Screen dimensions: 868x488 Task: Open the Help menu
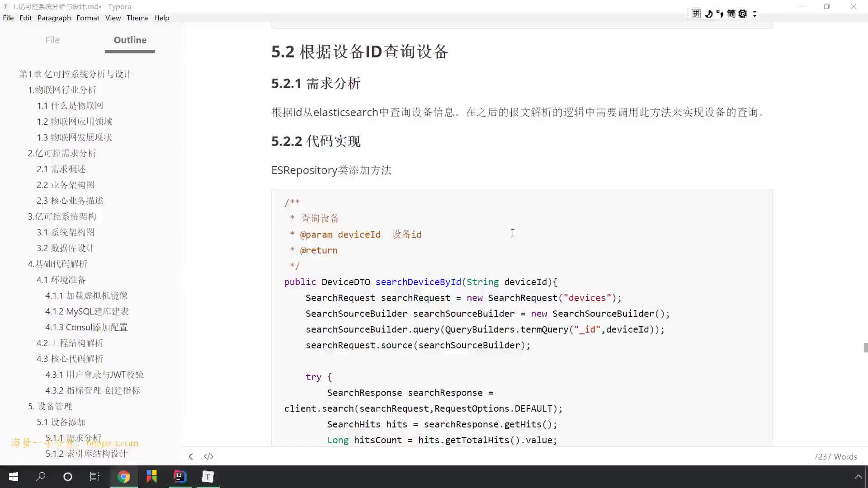click(x=161, y=18)
